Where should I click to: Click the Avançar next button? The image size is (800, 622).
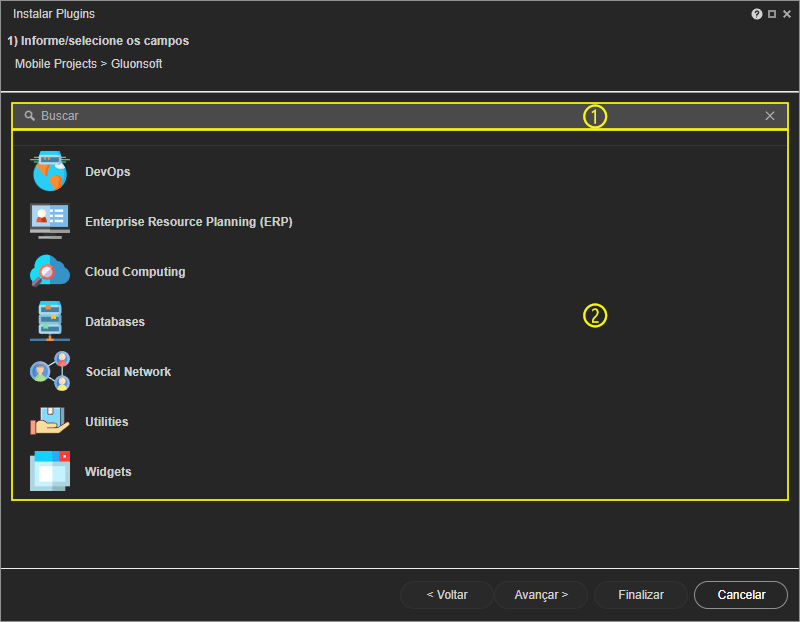tap(541, 595)
